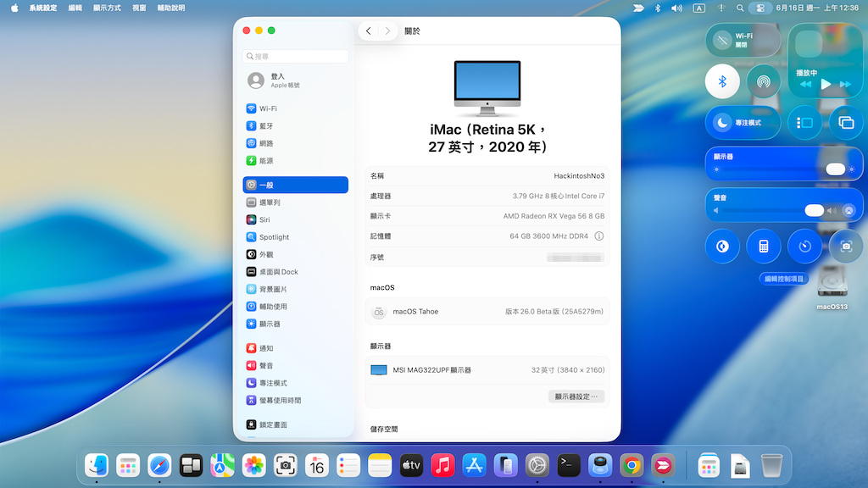The image size is (868, 488).
Task: Select 選單列 (Menu Bar) in sidebar
Action: [x=295, y=202]
